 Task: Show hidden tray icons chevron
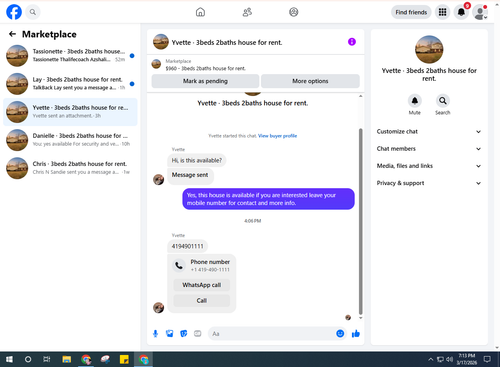[x=431, y=359]
